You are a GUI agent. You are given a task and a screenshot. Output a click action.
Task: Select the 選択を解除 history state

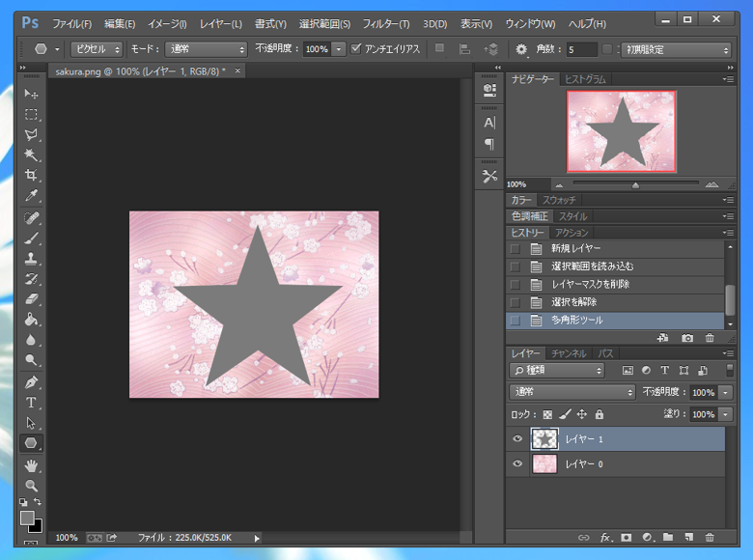click(x=573, y=302)
